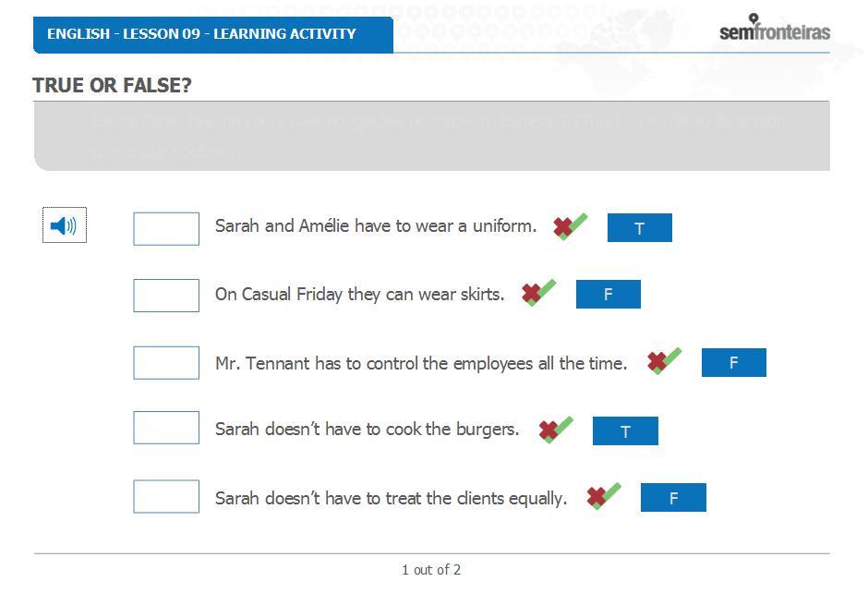Click the check mark icon beside Casual Friday sentence
The image size is (868, 606).
pyautogui.click(x=538, y=293)
